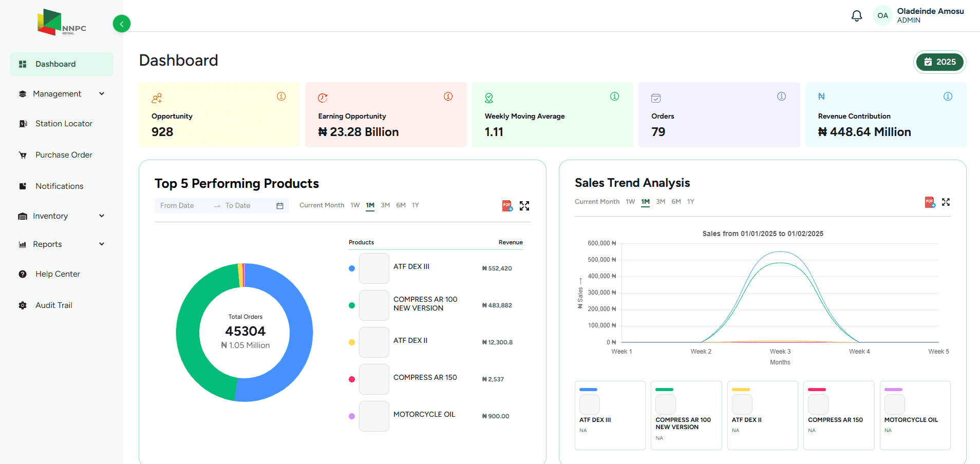This screenshot has width=980, height=464.
Task: Click the info icon on Earning Opportunity card
Action: coord(448,96)
